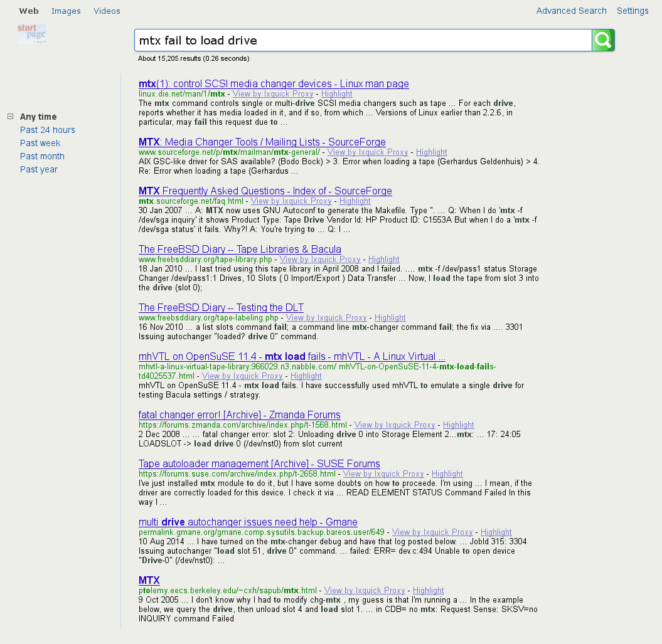Filter results to Past year
The image size is (662, 644).
[x=38, y=169]
